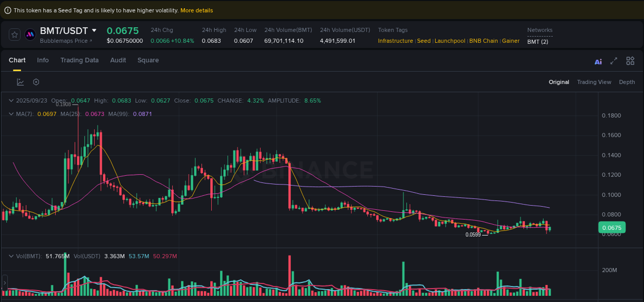
Task: Click the More details link in the banner
Action: 196,10
